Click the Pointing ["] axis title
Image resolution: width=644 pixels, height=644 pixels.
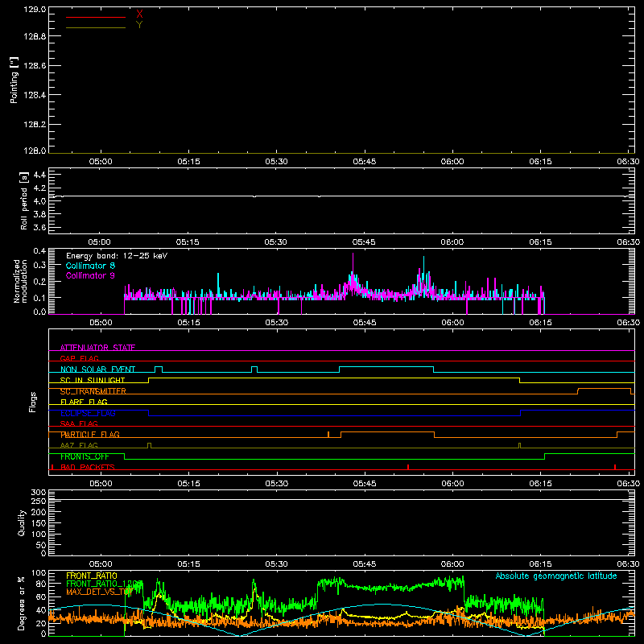pyautogui.click(x=14, y=80)
